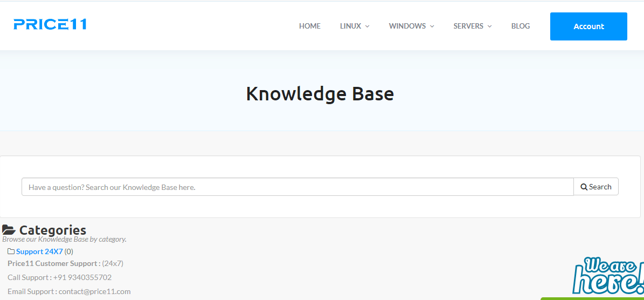Open the HOME menu item

[x=310, y=26]
